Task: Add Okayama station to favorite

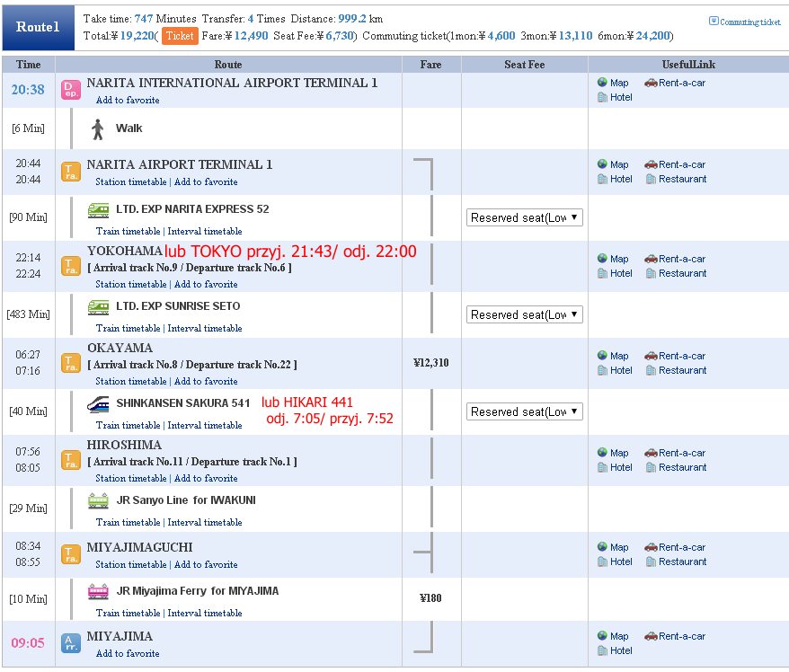Action: 206,381
